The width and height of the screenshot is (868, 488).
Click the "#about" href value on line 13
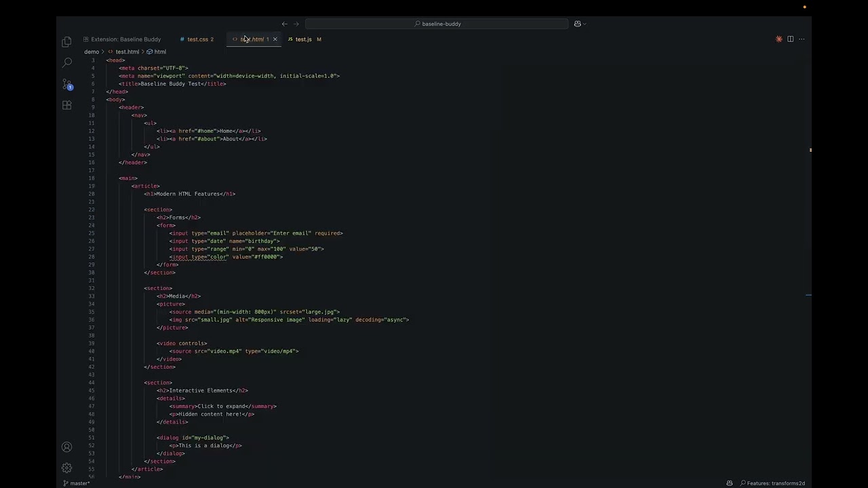pos(206,139)
